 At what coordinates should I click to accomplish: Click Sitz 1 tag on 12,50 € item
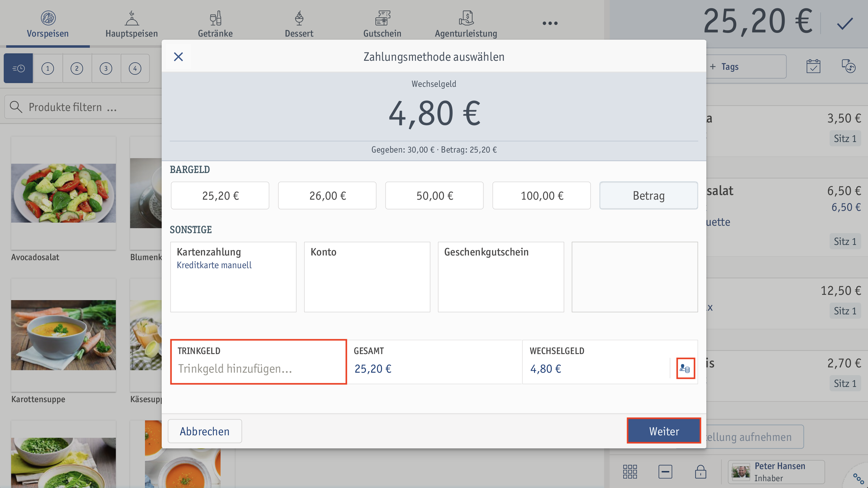845,311
